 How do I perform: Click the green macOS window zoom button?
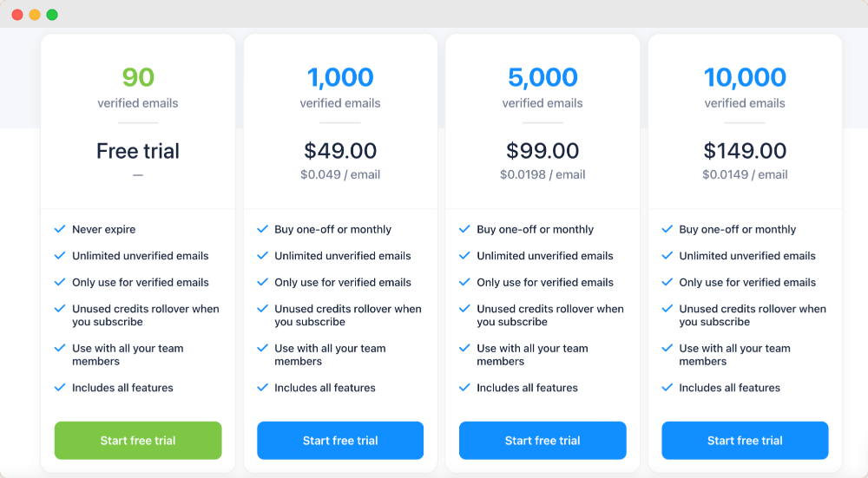(52, 15)
